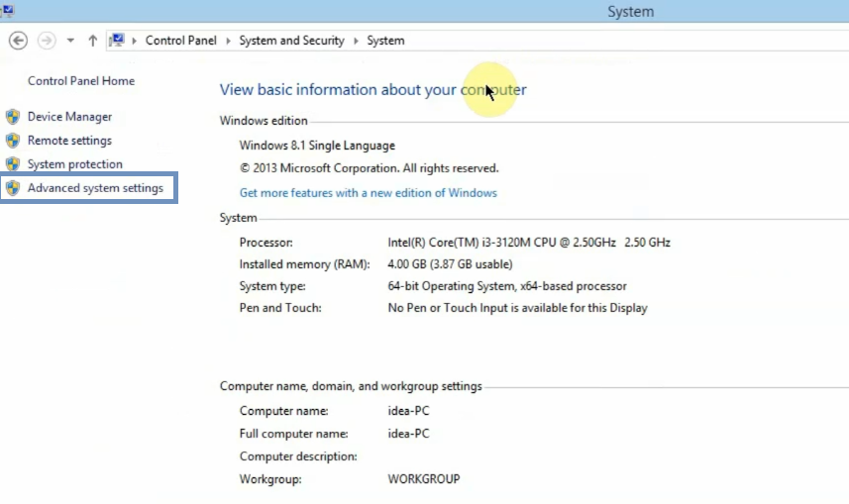Open Advanced system settings link
The image size is (849, 504).
[95, 188]
